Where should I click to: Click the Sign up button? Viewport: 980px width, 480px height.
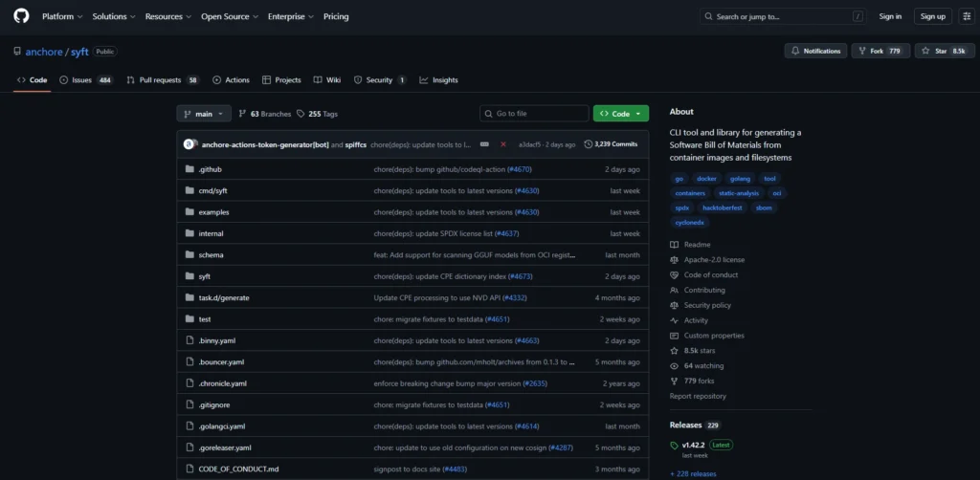tap(932, 17)
